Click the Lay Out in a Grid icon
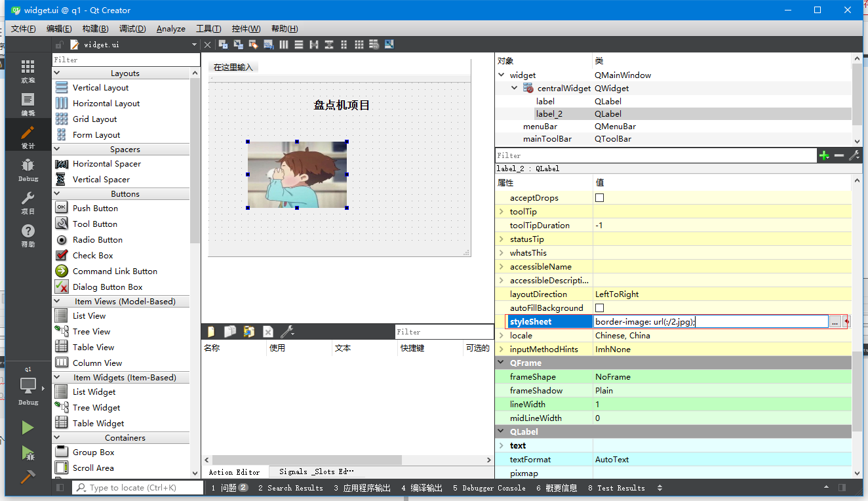Screen dimensions: 868x501 359,44
